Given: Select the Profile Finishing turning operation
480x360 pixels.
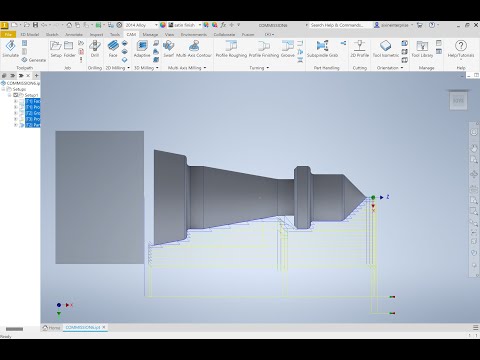Looking at the screenshot, I should click(x=264, y=49).
